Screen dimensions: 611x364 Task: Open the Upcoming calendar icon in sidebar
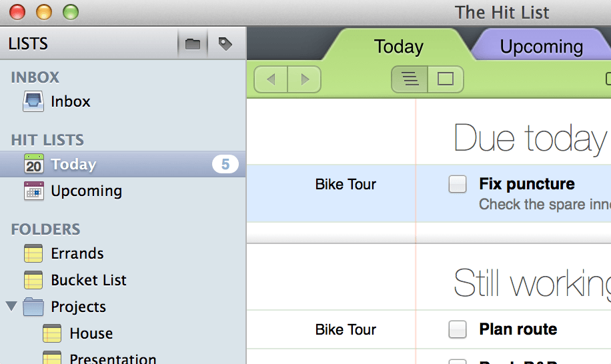[x=33, y=191]
